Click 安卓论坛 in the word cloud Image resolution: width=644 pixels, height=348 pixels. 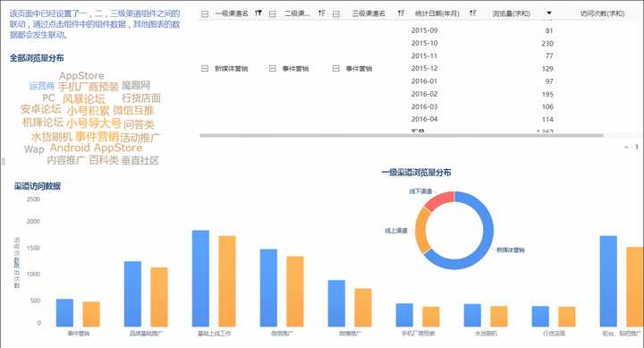click(40, 109)
